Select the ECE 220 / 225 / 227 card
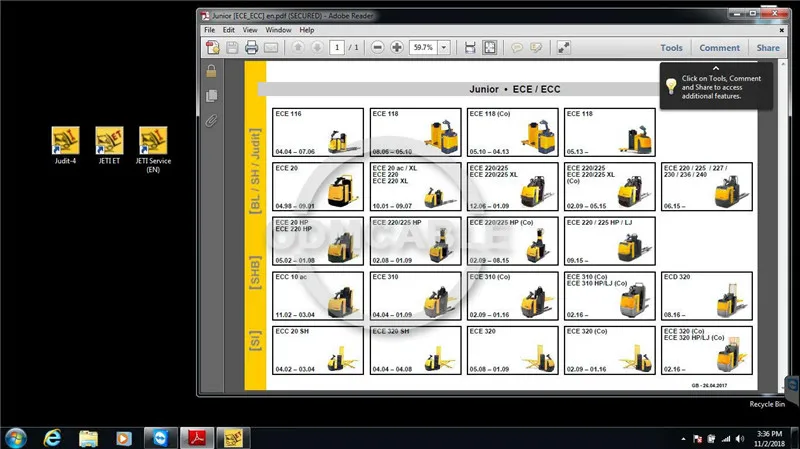 [x=707, y=187]
